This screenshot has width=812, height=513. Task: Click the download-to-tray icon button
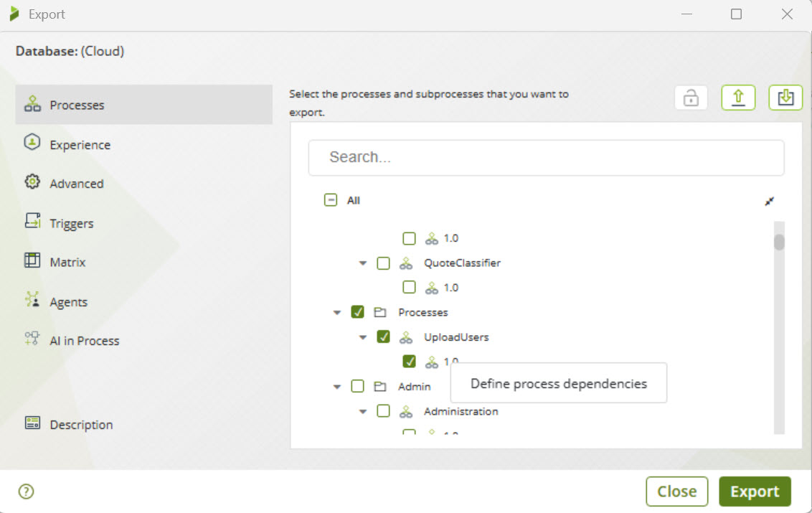[x=785, y=98]
